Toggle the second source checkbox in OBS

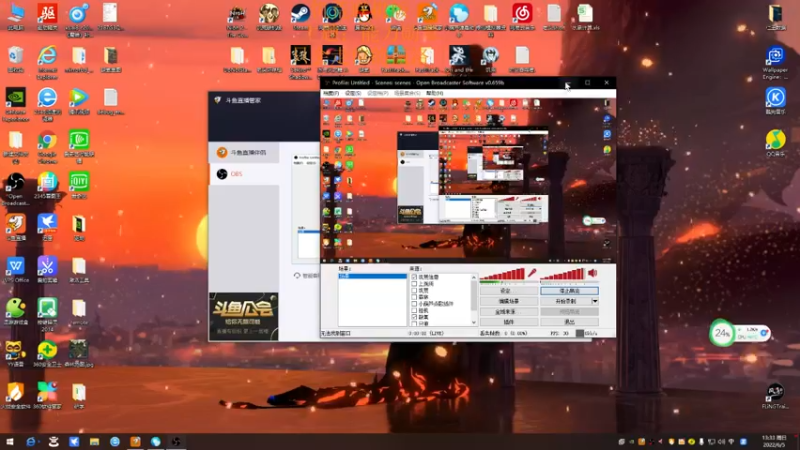[415, 283]
